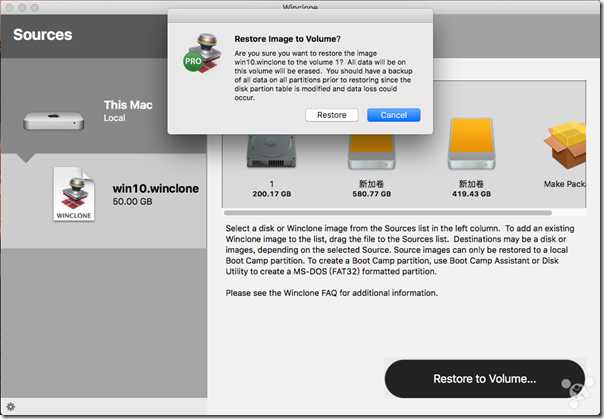604x419 pixels.
Task: Click the Restore Image to Volume? heading
Action: click(287, 39)
